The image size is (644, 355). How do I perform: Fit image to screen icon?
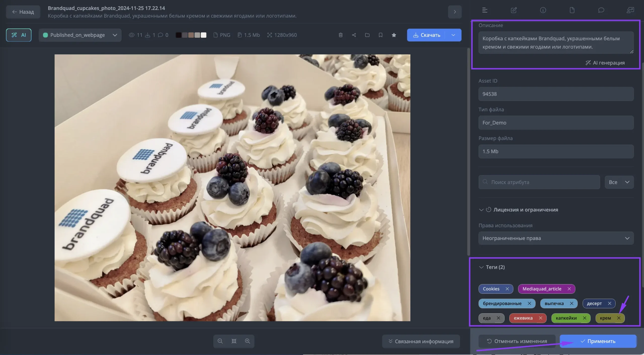pyautogui.click(x=234, y=341)
